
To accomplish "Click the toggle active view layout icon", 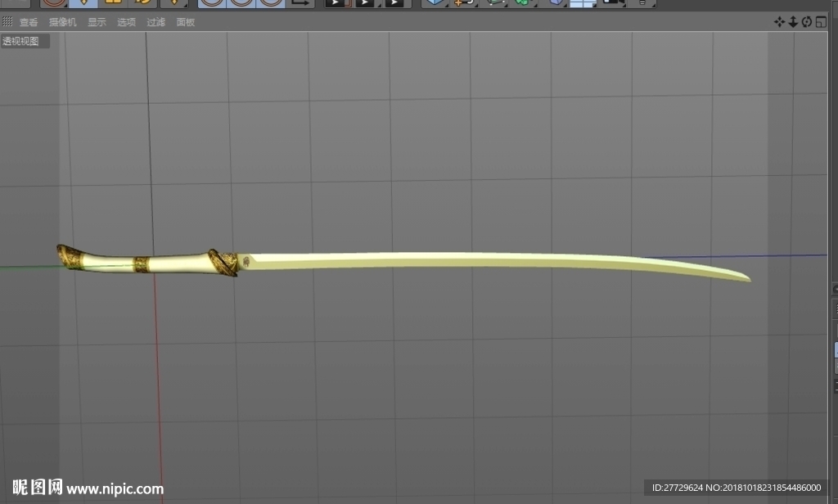I will [x=820, y=22].
